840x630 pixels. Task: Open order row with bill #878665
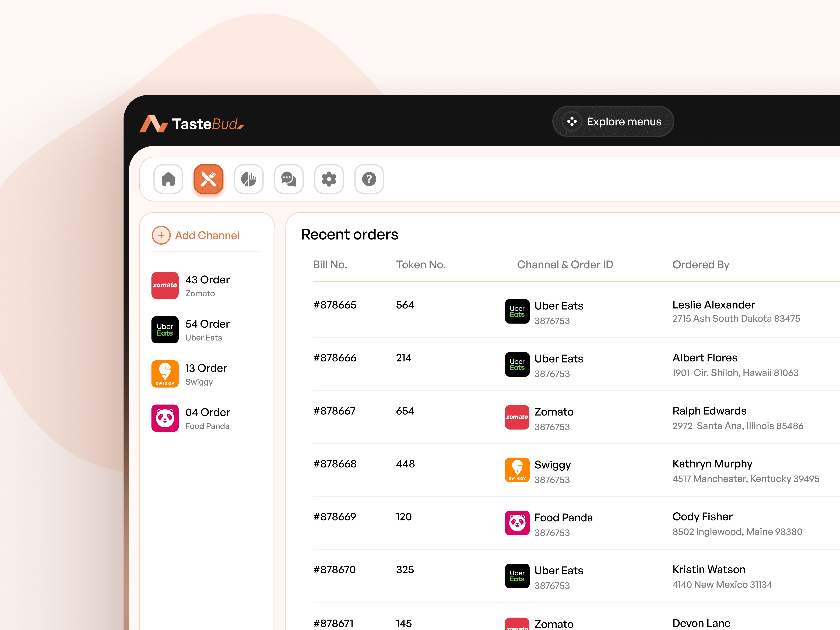click(x=335, y=305)
